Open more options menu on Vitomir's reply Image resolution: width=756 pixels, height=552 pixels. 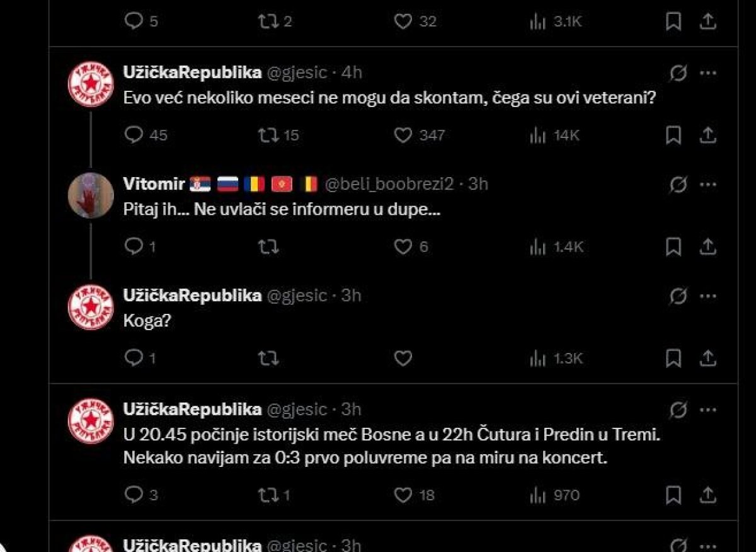click(x=709, y=185)
